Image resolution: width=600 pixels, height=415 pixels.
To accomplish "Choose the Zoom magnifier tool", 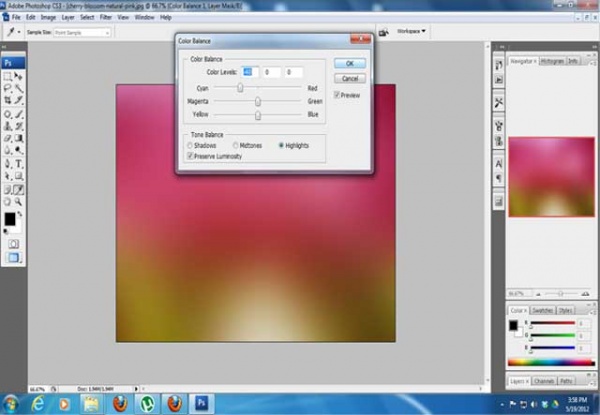I will pyautogui.click(x=19, y=201).
